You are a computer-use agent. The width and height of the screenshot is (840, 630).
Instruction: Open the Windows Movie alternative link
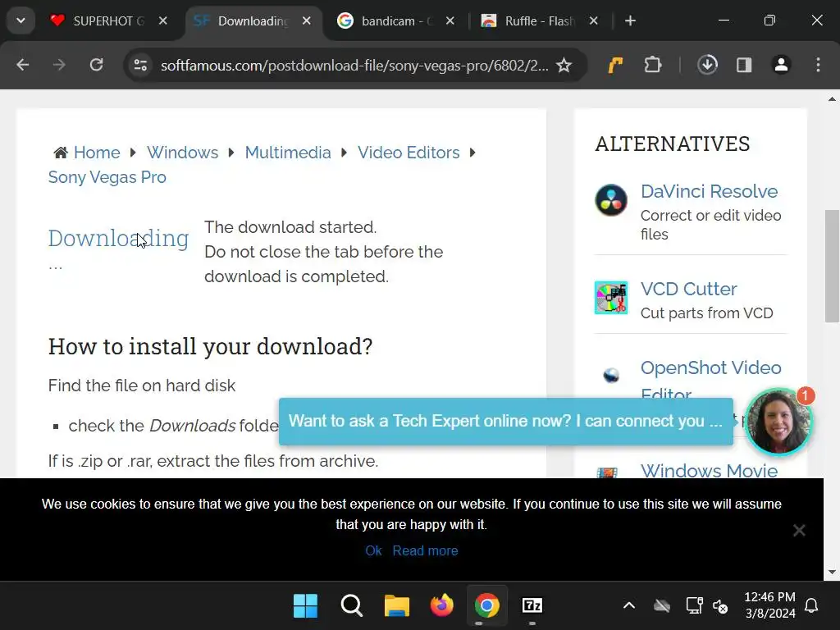point(710,470)
